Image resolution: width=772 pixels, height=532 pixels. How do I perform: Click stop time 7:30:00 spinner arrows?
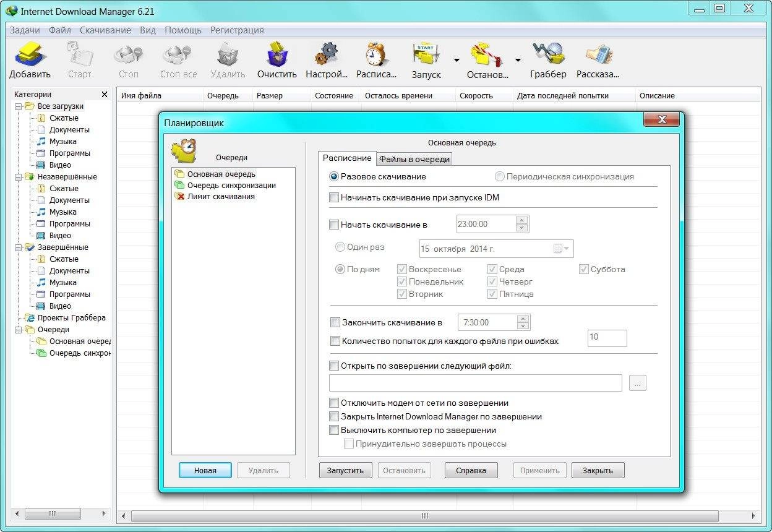pos(523,322)
